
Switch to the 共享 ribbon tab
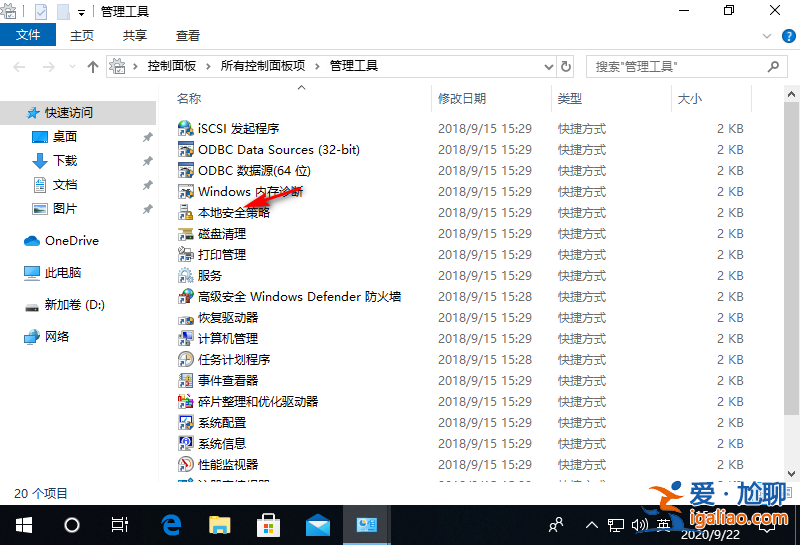tap(135, 35)
